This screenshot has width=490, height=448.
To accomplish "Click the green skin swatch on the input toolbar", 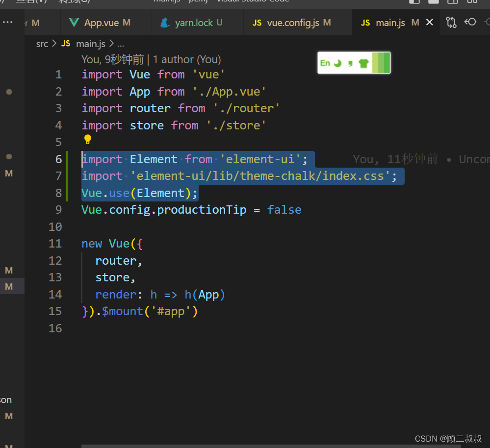I will click(x=382, y=63).
